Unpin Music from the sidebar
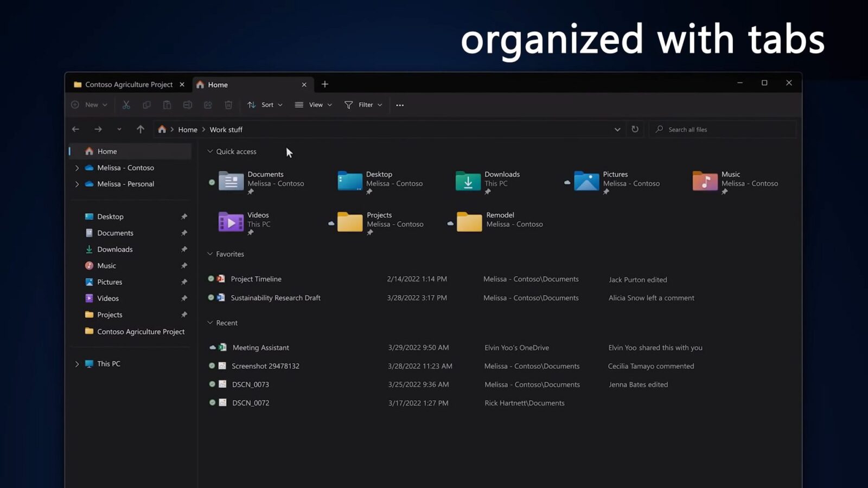 [184, 265]
